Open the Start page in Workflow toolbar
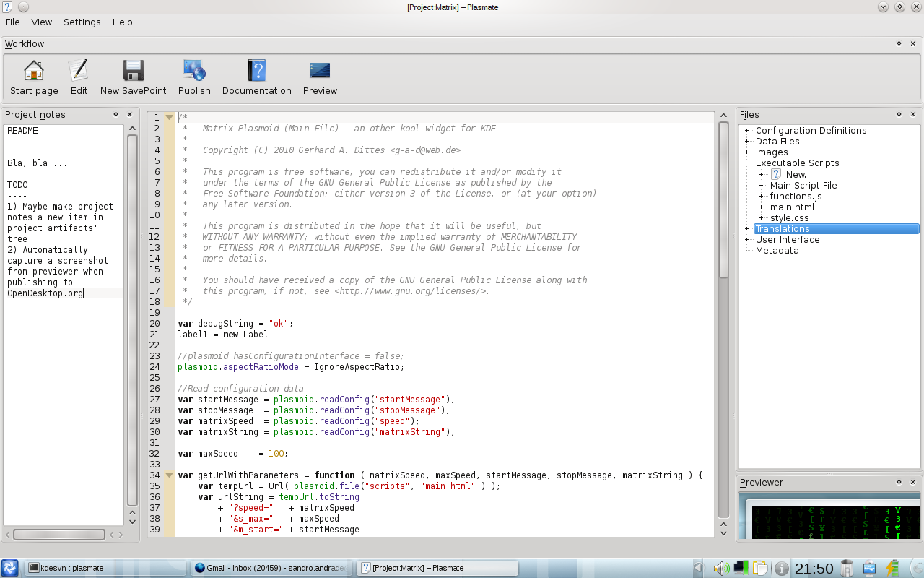Viewport: 924px width, 578px height. point(34,71)
